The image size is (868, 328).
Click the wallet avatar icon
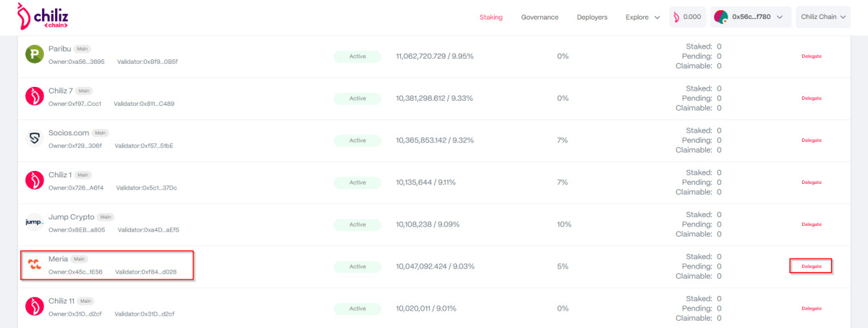tap(720, 17)
